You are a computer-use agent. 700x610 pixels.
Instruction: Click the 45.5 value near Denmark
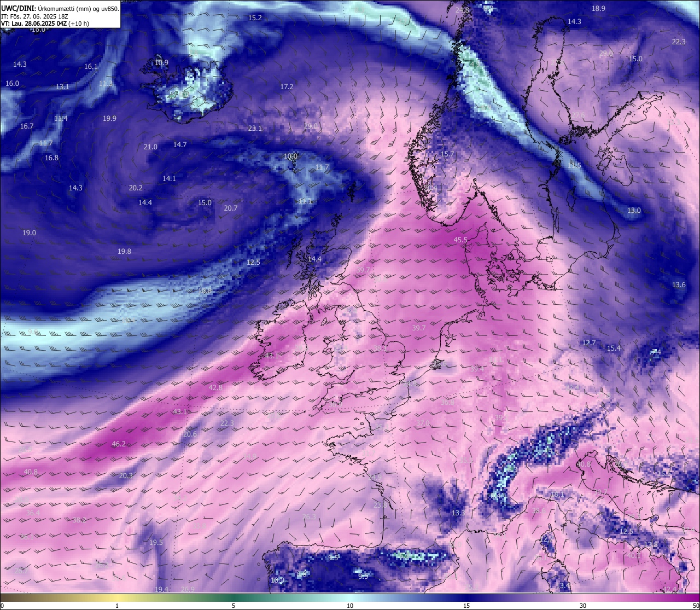(x=460, y=240)
